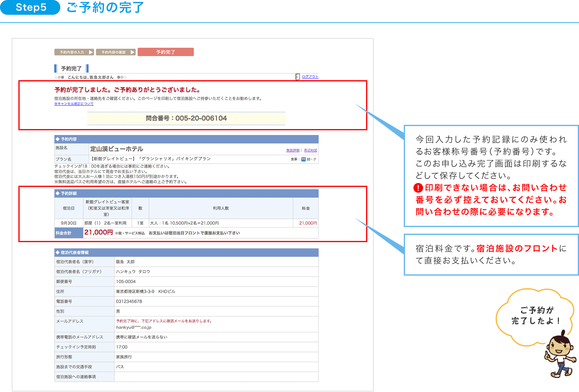Open the キャンセル規定について link
Screen dimensions: 579x392
[x=74, y=104]
